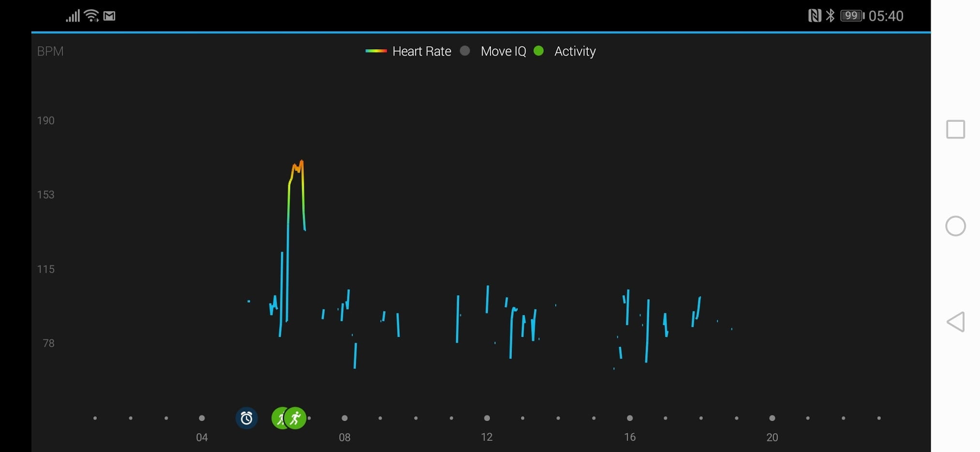Tap the mail notification icon
Viewport: 980px width, 452px height.
pos(110,16)
